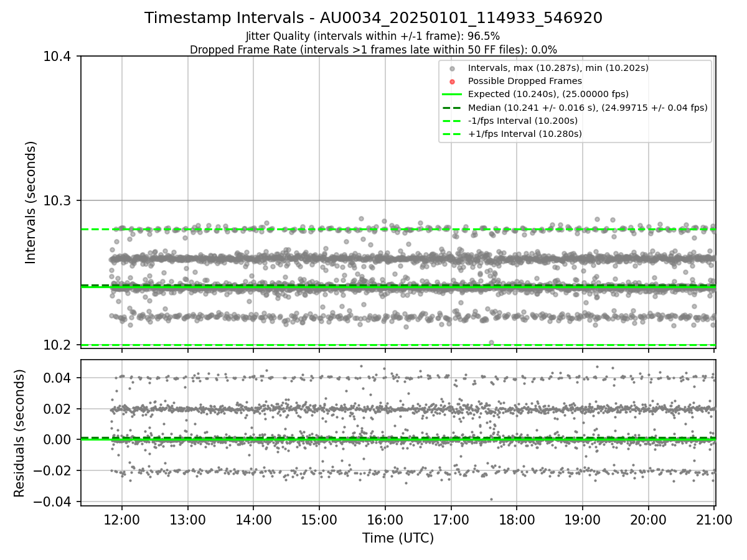This screenshot has height=560, width=747.
Task: Click the dark green dashed line sample for Median in the legend
Action: click(453, 108)
